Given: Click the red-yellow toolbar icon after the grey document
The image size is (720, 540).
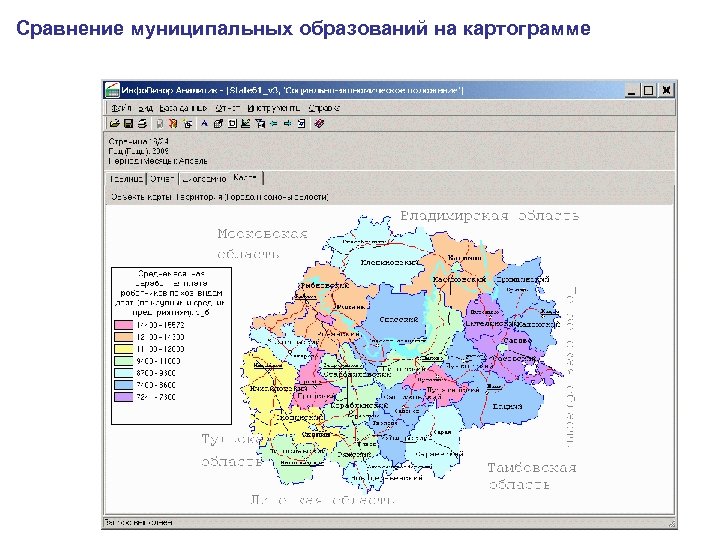Looking at the screenshot, I should 173,124.
